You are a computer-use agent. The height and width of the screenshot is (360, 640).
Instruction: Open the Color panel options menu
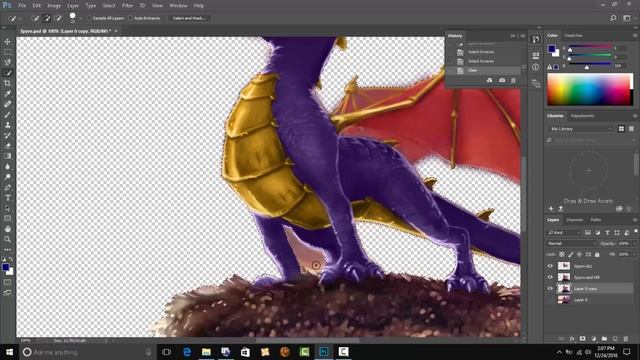(x=635, y=36)
